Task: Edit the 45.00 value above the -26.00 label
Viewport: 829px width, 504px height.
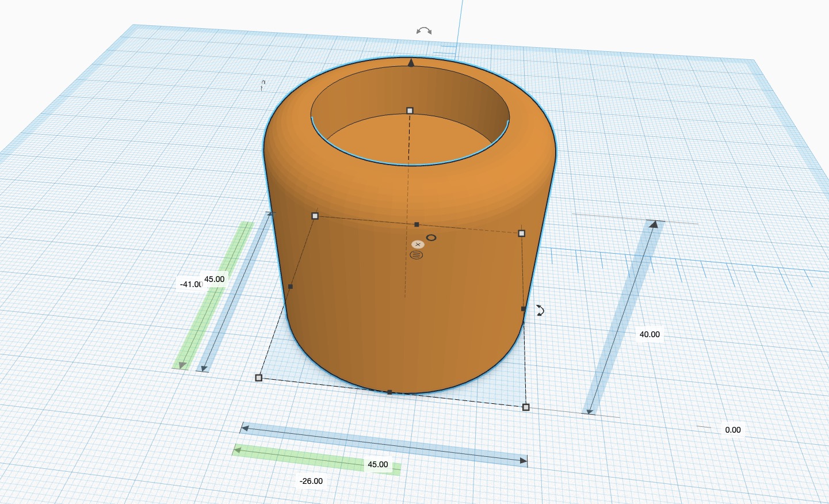Action: (x=378, y=464)
